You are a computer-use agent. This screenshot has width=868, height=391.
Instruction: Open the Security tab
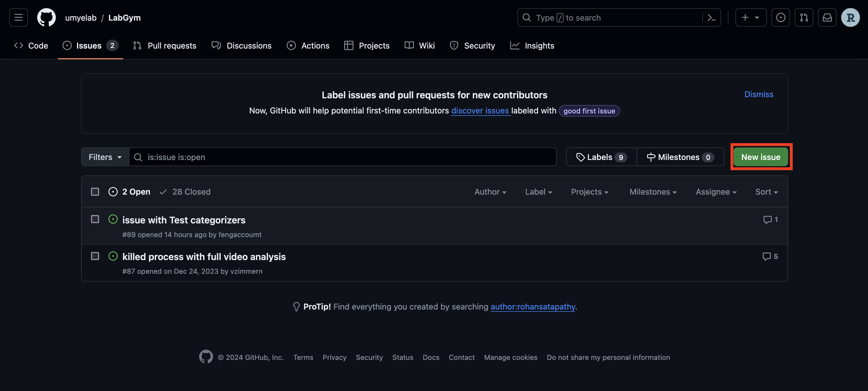(x=472, y=46)
